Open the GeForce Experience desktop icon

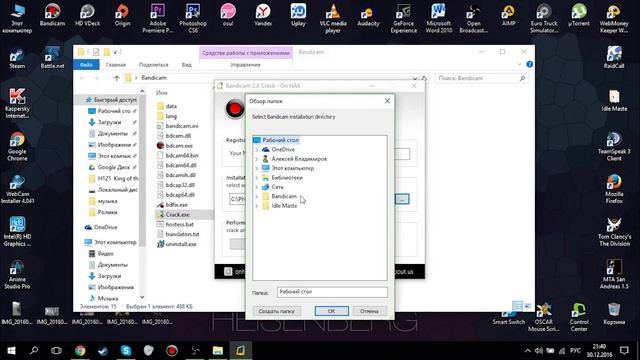(403, 18)
